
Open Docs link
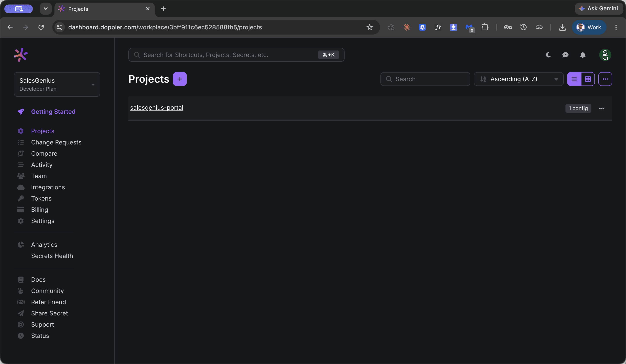pyautogui.click(x=38, y=280)
